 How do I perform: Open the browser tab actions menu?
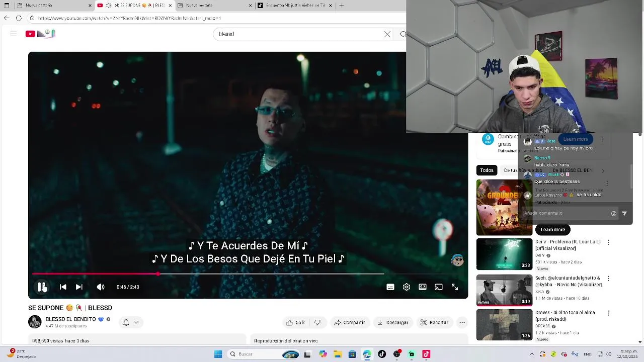click(7, 6)
